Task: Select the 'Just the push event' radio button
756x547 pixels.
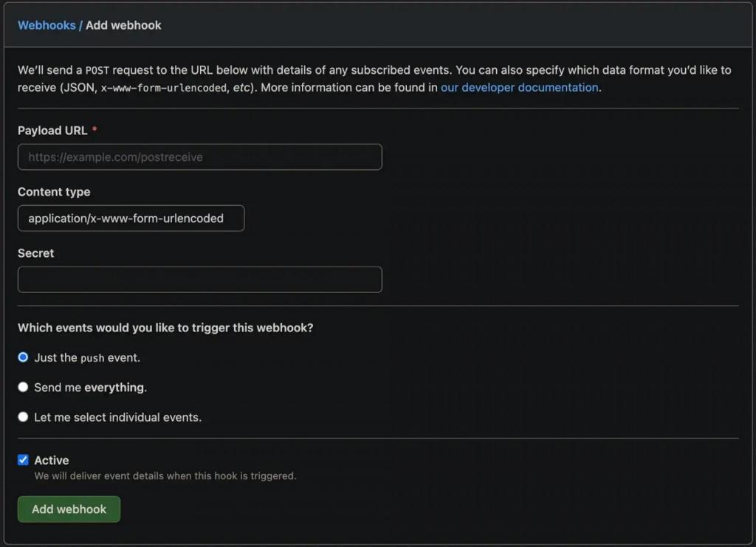Action: tap(23, 357)
